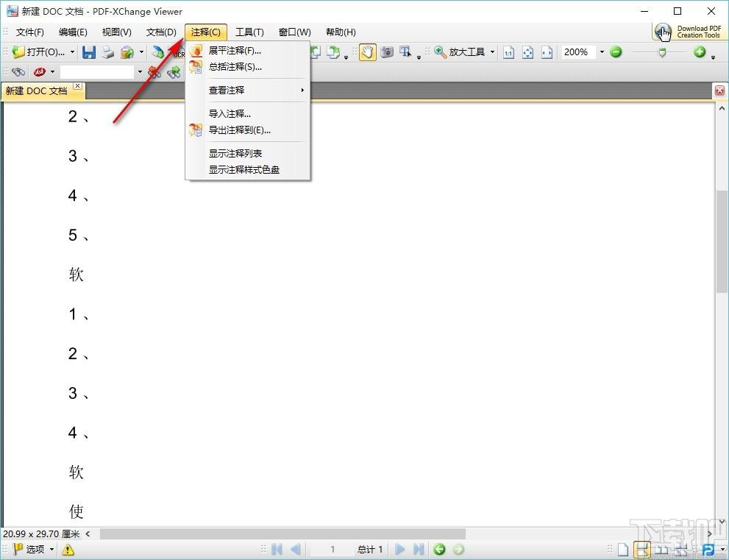The width and height of the screenshot is (729, 560).
Task: Go to the next page
Action: (x=400, y=549)
